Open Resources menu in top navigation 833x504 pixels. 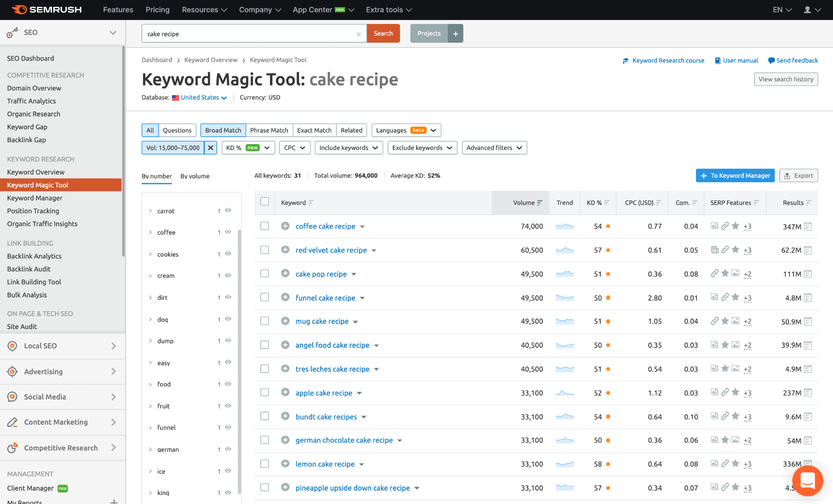204,10
